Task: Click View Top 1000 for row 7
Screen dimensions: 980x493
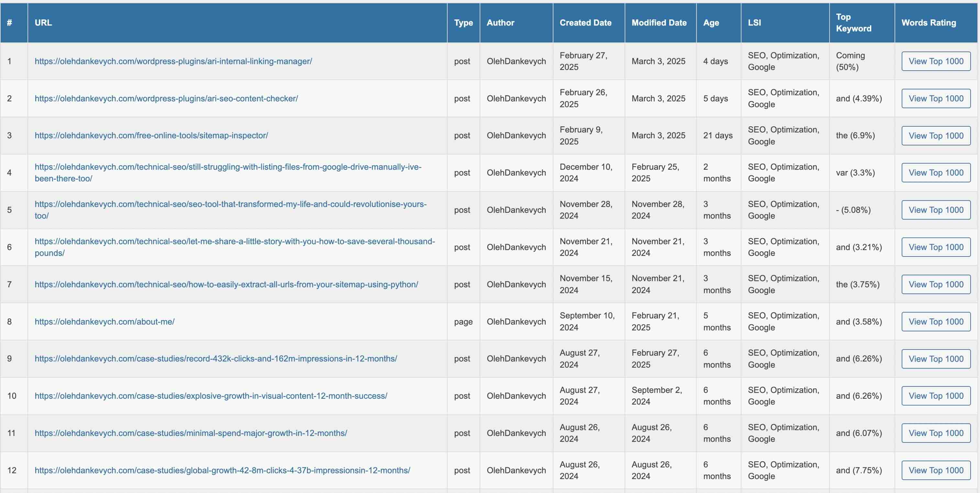Action: (936, 284)
